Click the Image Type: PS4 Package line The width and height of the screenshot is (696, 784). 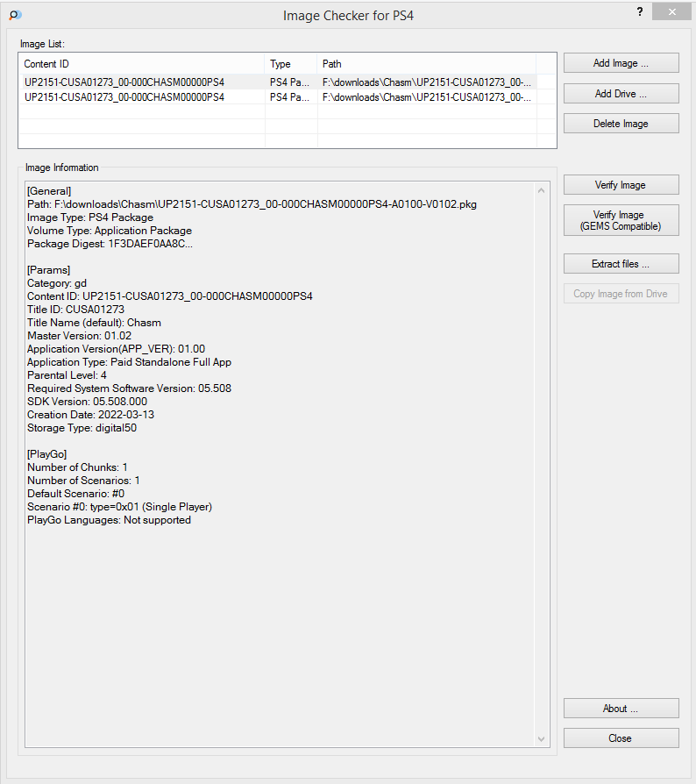point(90,217)
